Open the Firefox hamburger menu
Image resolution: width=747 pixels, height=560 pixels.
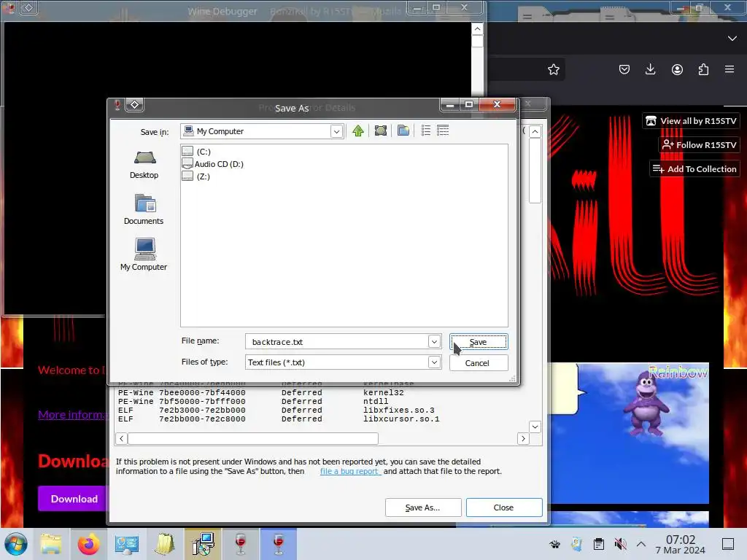729,69
